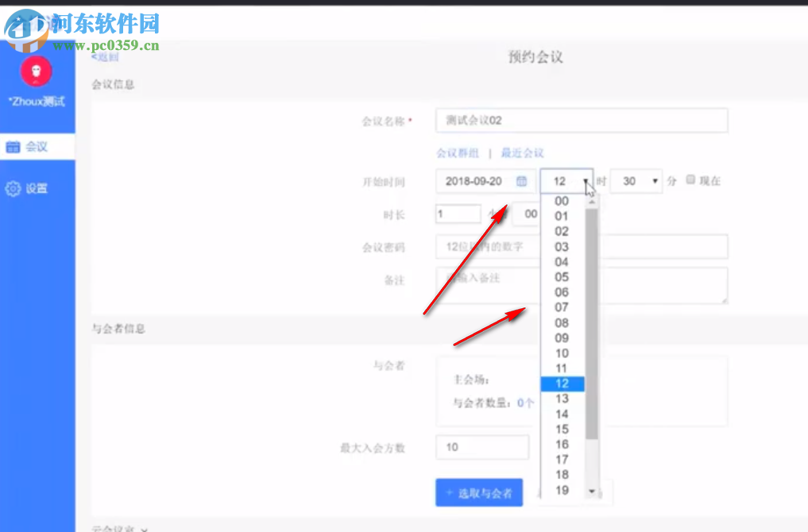808x532 pixels.
Task: Click the meeting name field showing 测试会议02
Action: (580, 120)
